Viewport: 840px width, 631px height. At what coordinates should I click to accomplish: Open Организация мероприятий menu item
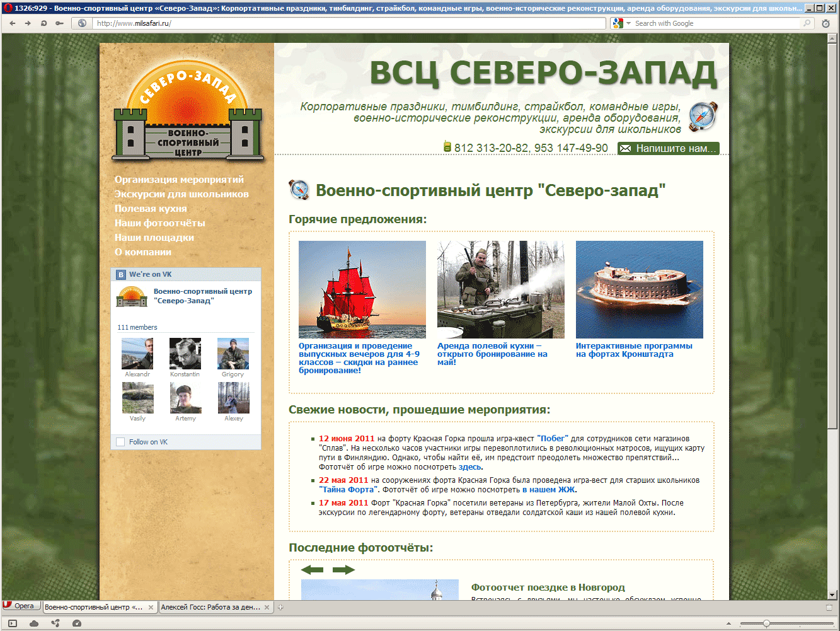179,180
